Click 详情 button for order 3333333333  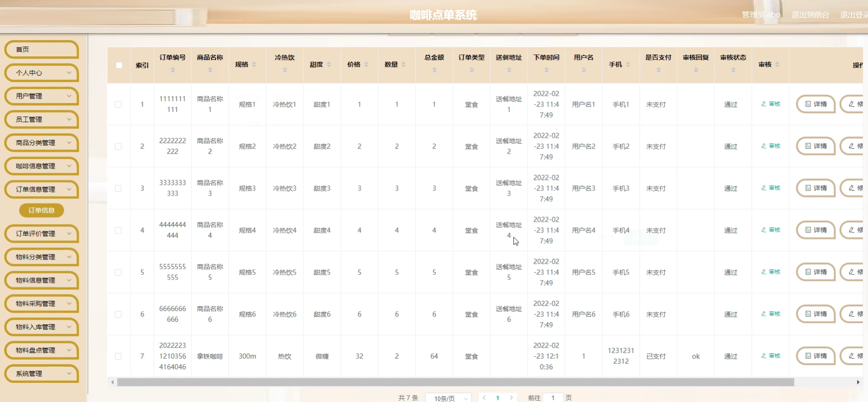tap(816, 188)
